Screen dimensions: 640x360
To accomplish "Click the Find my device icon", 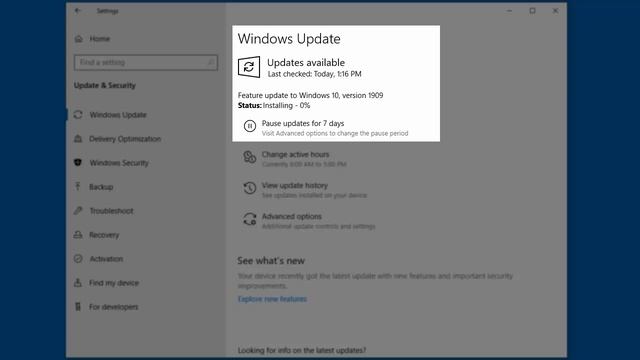I will coord(78,282).
